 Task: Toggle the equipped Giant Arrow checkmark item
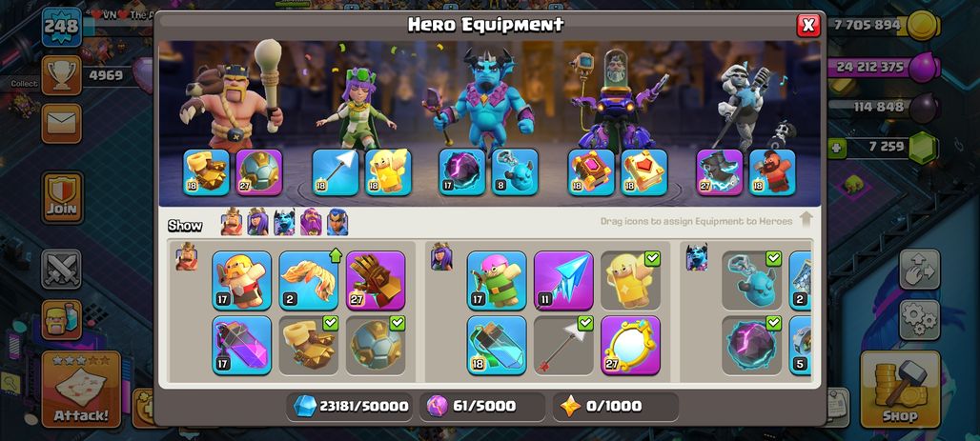point(563,345)
